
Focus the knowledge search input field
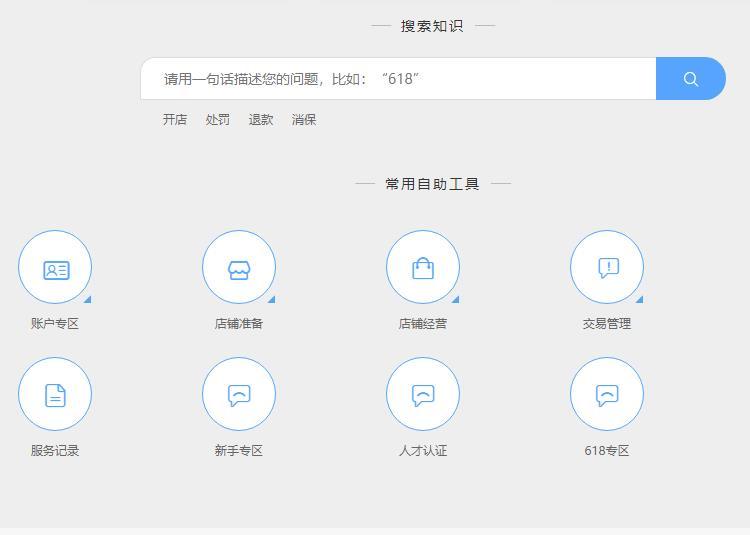coord(398,79)
